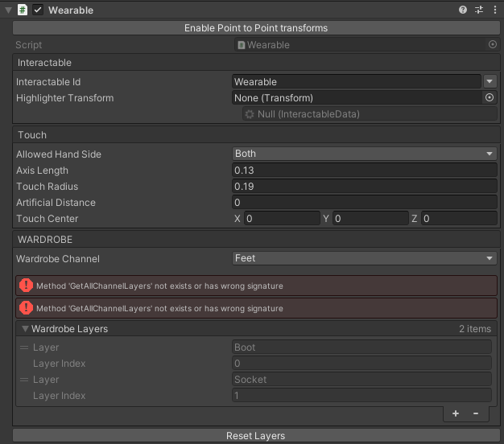Click the Touch Center Y field
This screenshot has height=444, width=504.
point(370,219)
